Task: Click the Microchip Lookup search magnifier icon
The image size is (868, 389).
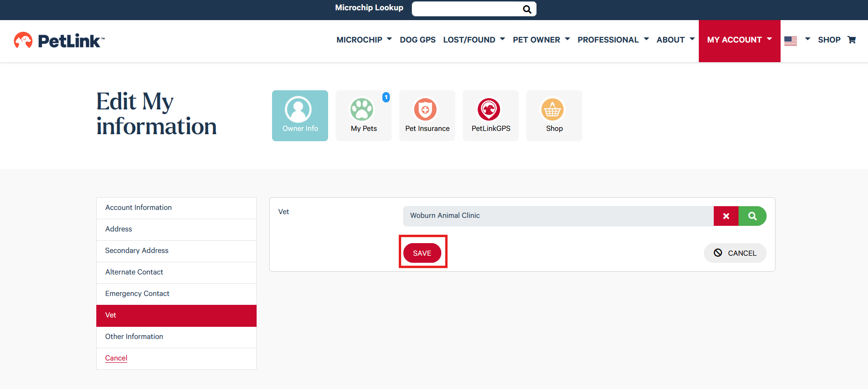Action: click(527, 9)
